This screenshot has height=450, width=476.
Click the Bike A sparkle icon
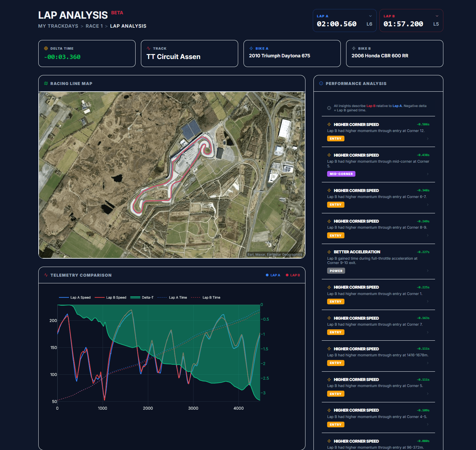click(x=251, y=48)
